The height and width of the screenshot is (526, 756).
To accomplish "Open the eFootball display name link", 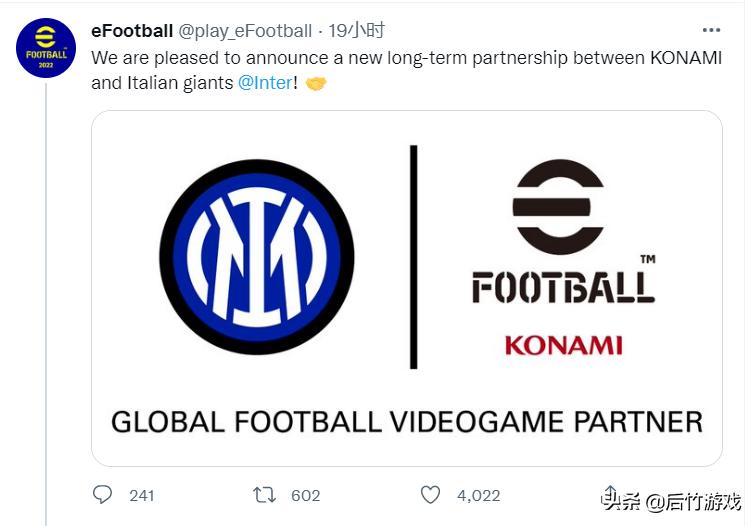I will pos(131,31).
